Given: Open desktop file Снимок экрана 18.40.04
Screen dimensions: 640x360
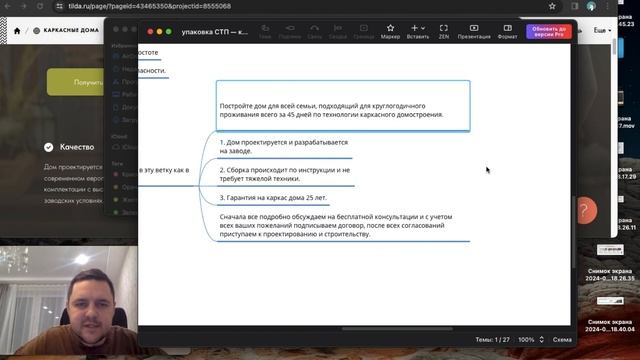Looking at the screenshot, I should click(x=610, y=314).
